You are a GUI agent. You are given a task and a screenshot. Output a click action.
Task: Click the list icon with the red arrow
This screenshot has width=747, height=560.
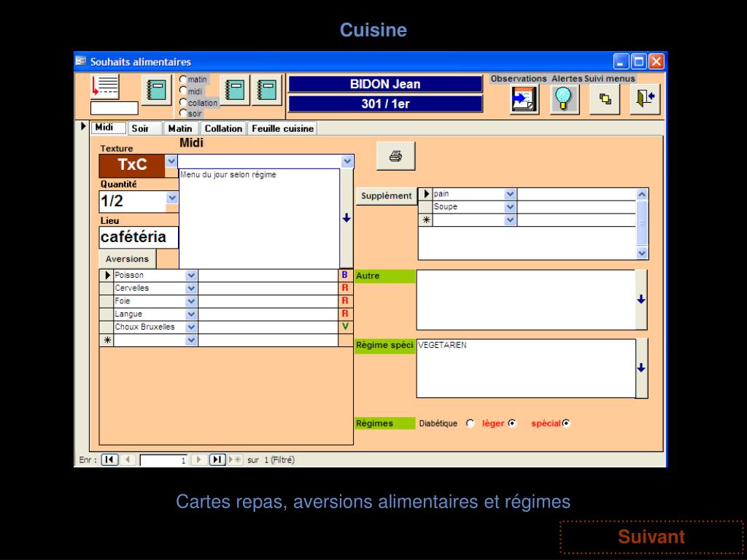pos(105,87)
